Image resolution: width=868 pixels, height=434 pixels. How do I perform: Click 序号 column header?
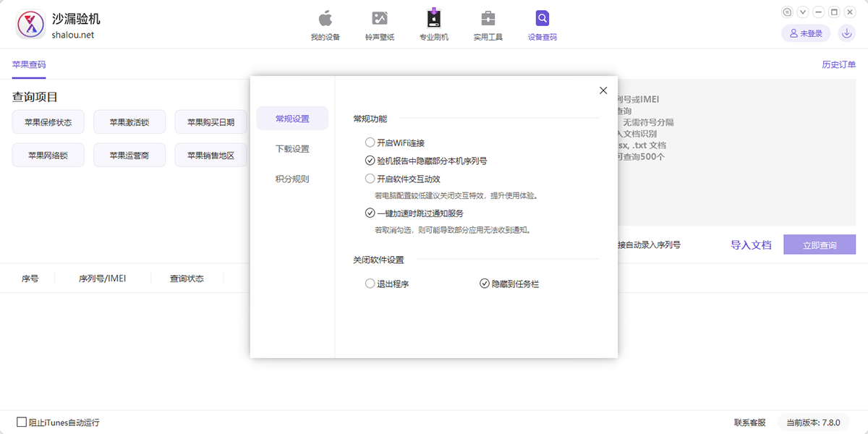[30, 278]
